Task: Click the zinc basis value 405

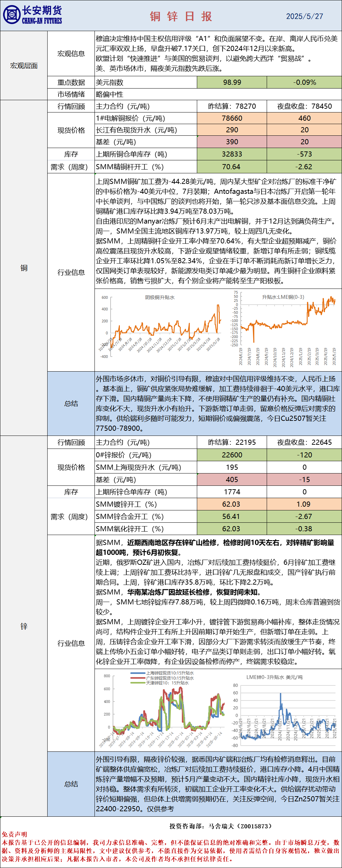Action: click(x=232, y=480)
